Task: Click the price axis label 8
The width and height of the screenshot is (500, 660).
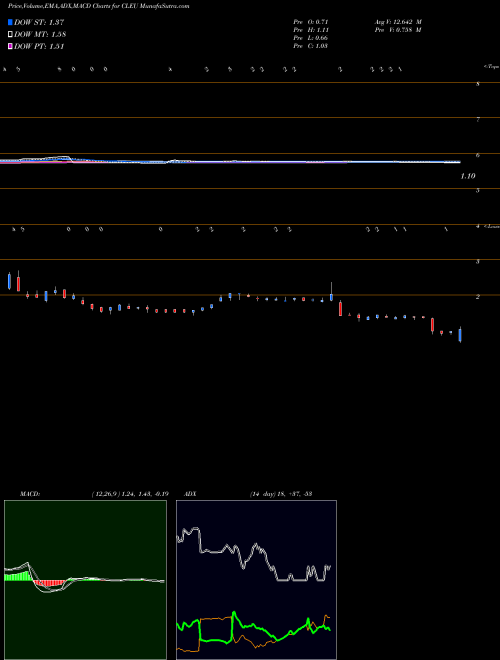Action: point(478,84)
